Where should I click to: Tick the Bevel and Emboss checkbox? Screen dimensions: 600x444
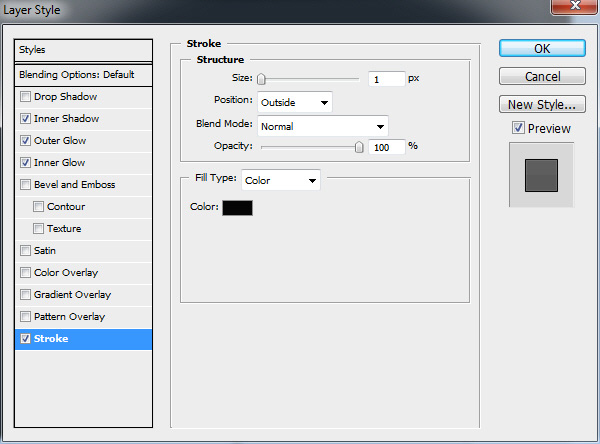point(25,184)
